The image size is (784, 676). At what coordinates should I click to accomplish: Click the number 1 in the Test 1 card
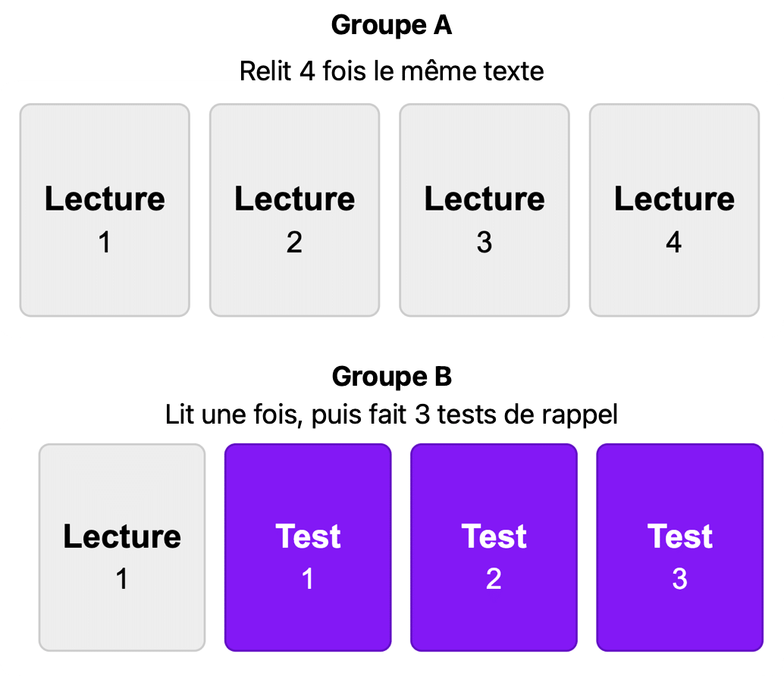pyautogui.click(x=308, y=578)
